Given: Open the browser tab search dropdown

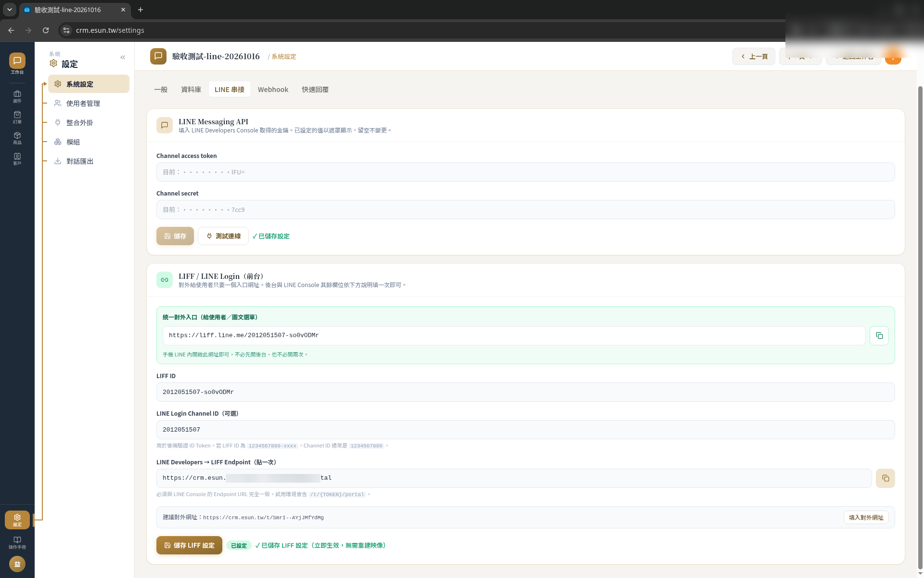Looking at the screenshot, I should point(10,10).
